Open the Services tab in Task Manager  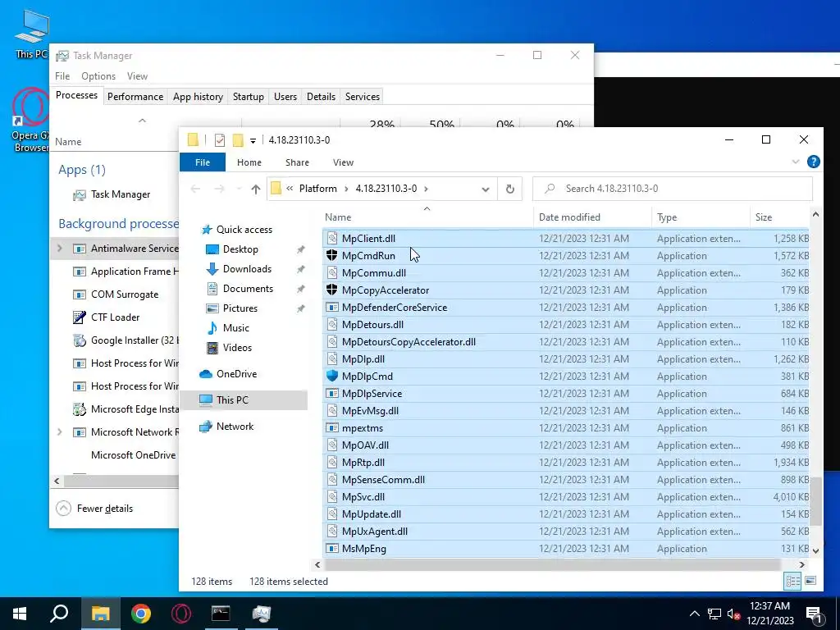pos(362,97)
